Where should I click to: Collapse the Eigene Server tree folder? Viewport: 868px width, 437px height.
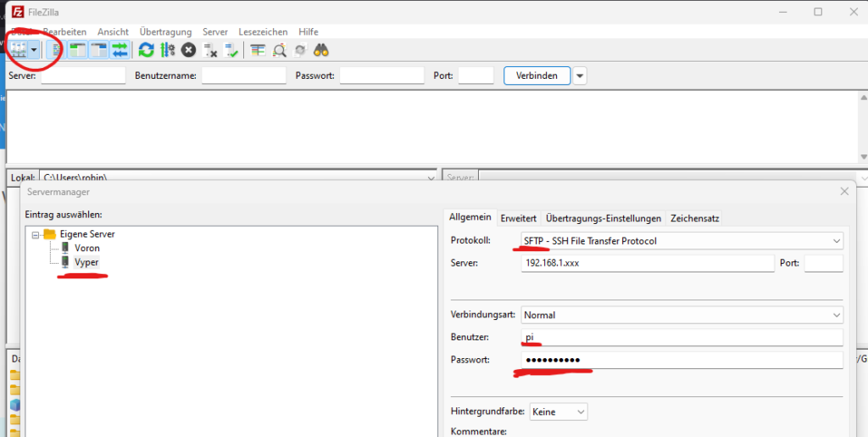click(36, 235)
